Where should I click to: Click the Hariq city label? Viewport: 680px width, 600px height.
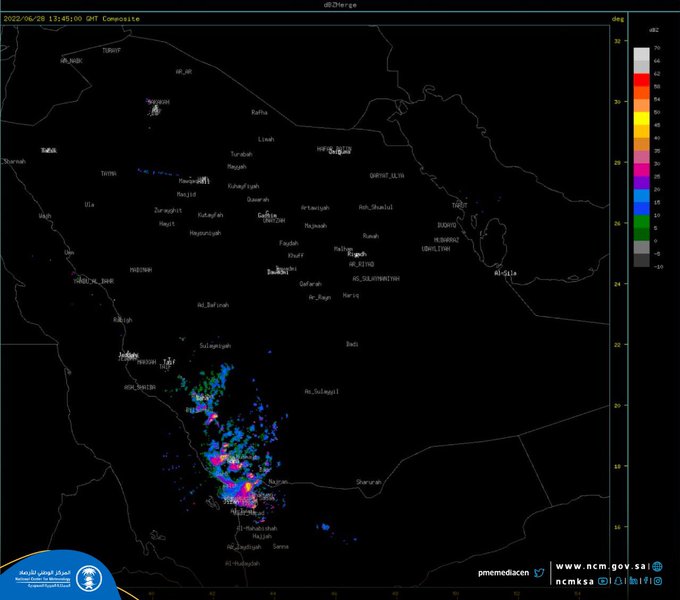pyautogui.click(x=351, y=295)
